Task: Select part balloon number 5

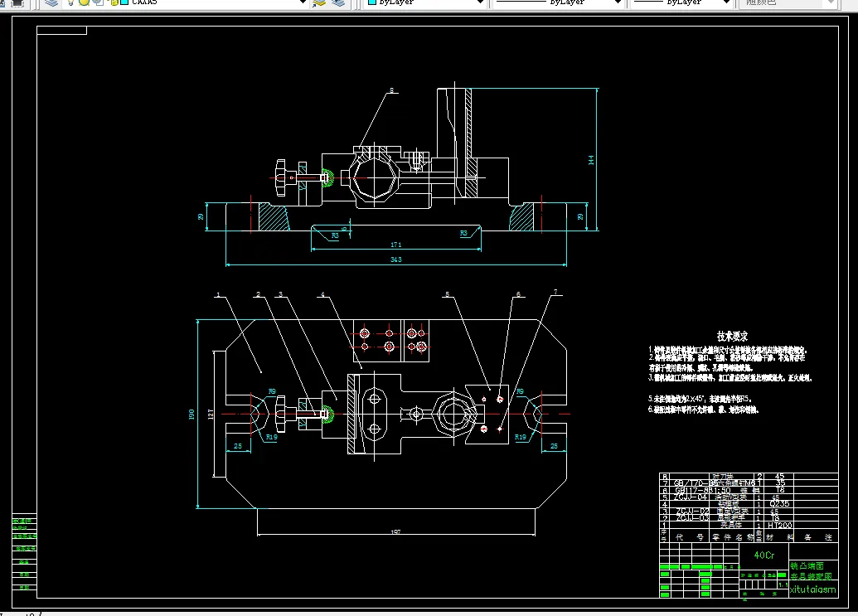Action: click(x=447, y=294)
